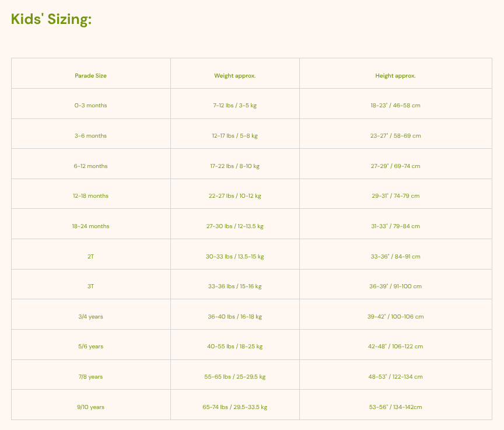504x430 pixels.
Task: Click the Kids' Sizing heading
Action: 51,19
